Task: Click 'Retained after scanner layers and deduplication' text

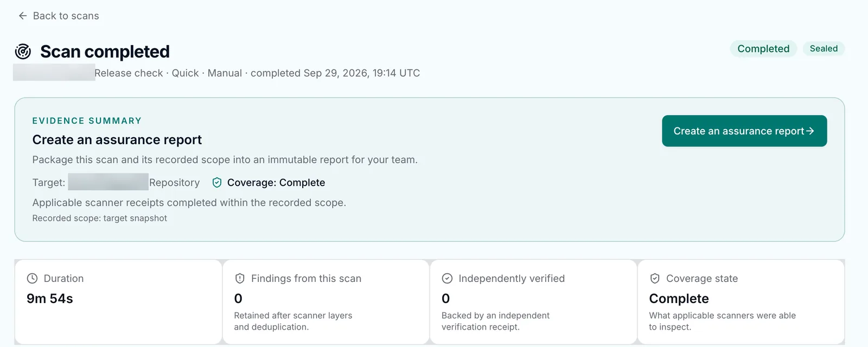Action: (293, 321)
